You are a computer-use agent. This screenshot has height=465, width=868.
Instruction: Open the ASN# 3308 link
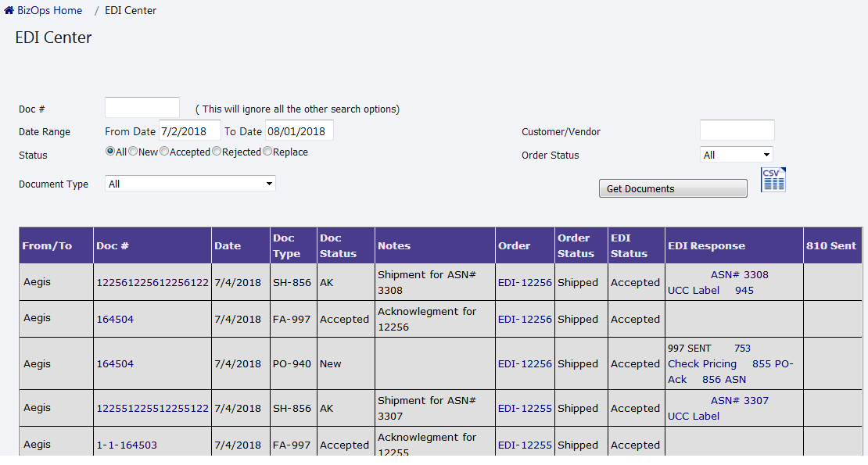[739, 275]
